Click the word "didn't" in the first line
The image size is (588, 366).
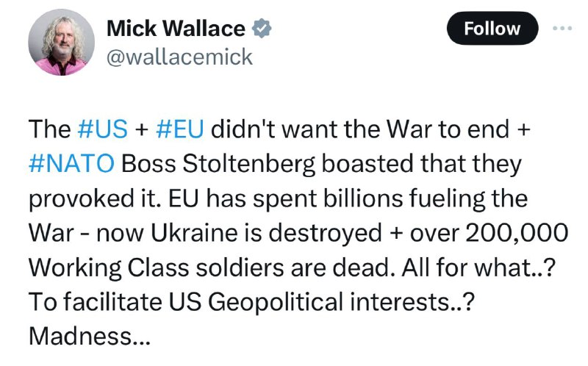click(x=249, y=130)
